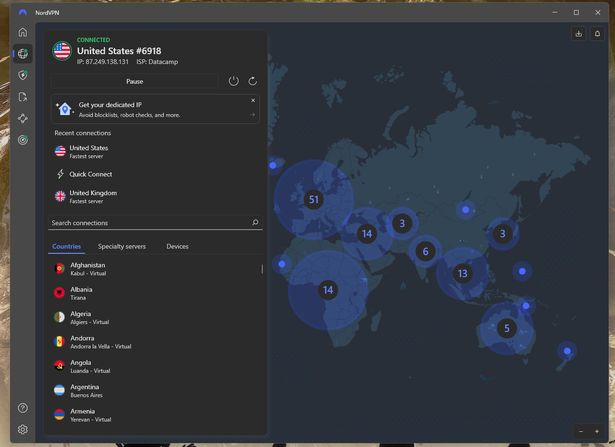
Task: Click the Angola flag icon
Action: click(x=59, y=366)
